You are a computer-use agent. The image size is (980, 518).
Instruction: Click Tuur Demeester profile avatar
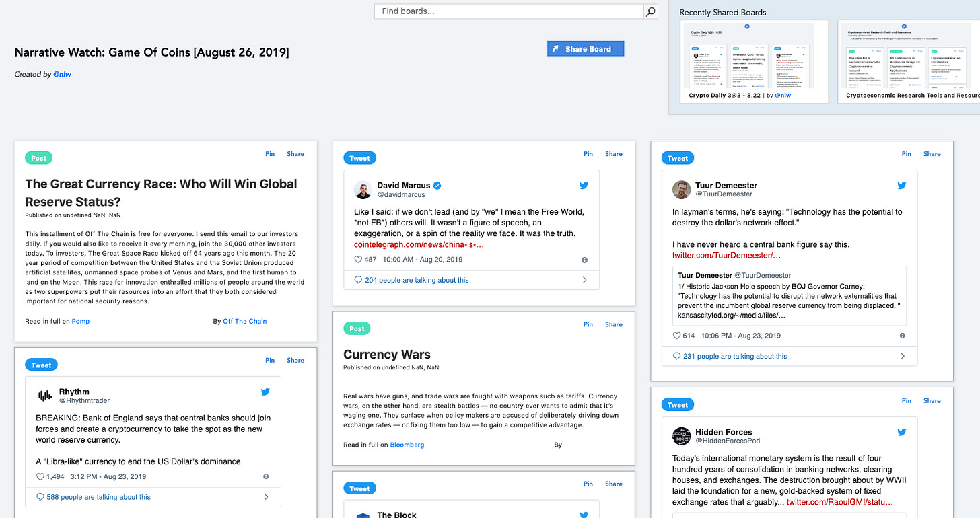click(x=682, y=190)
